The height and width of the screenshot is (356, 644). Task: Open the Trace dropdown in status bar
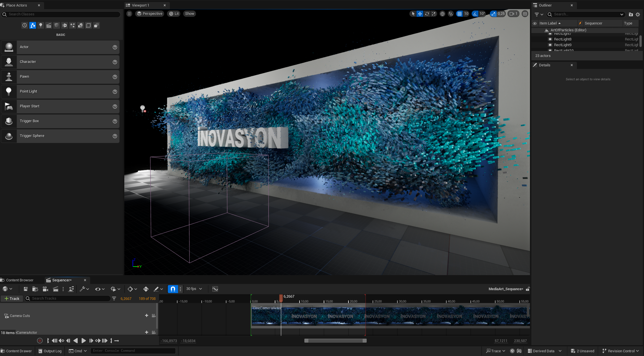pos(496,351)
